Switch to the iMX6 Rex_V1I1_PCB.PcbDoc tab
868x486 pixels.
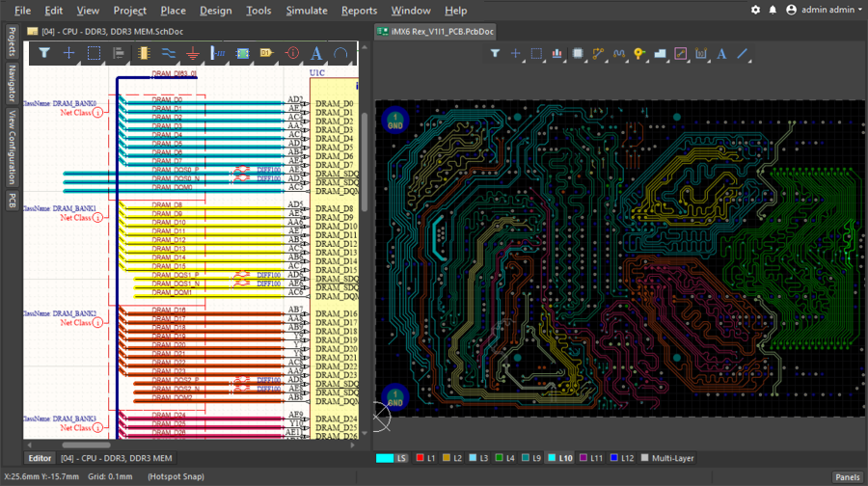[435, 32]
